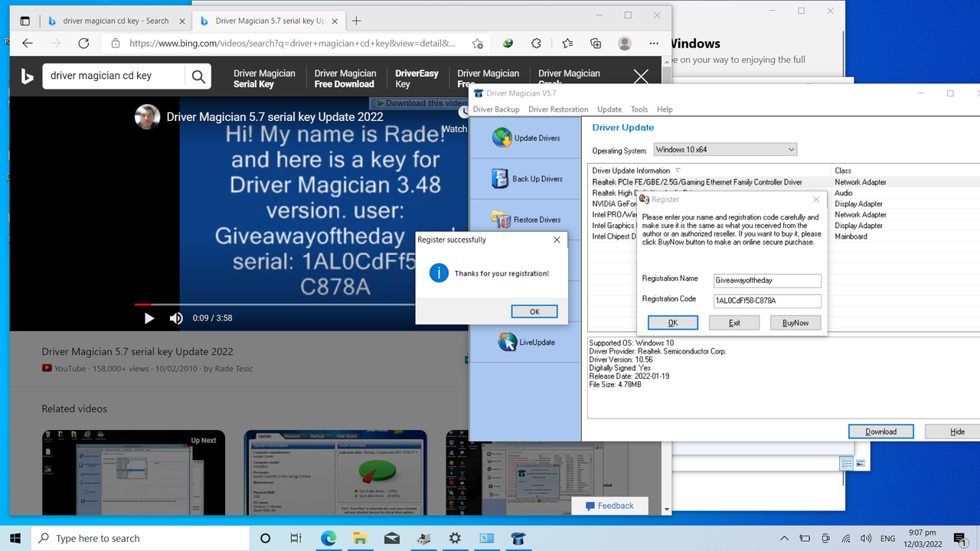Open the related video thumbnail showing a pie chart

[335, 472]
